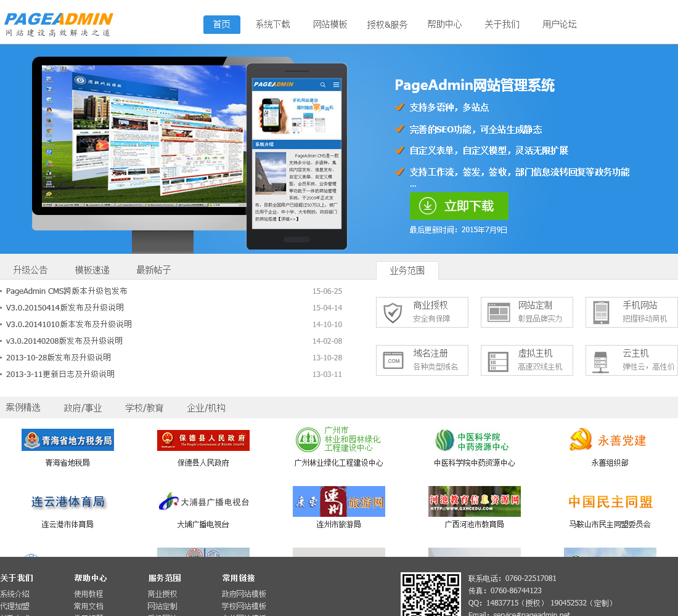
Task: Open 学校网站模板 in the footer
Action: tap(244, 606)
